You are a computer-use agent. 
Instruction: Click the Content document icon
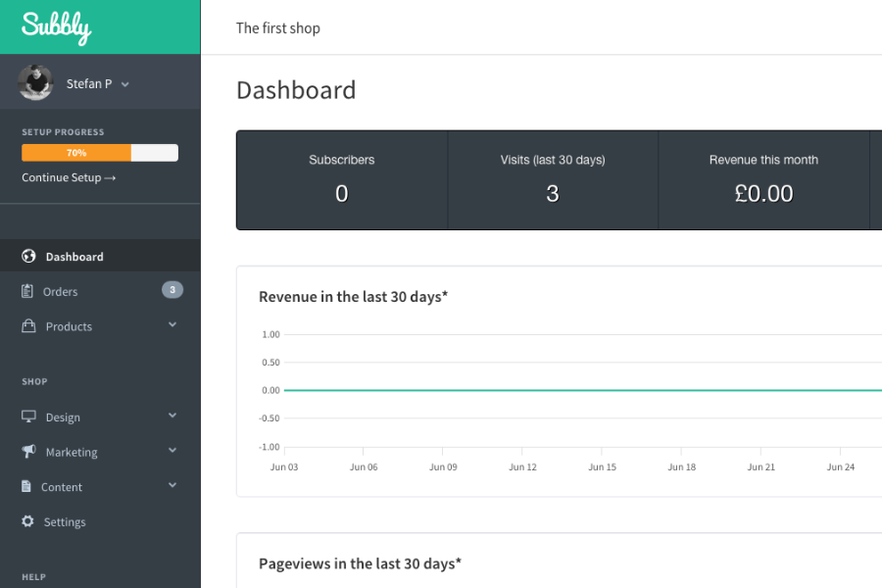tap(25, 486)
